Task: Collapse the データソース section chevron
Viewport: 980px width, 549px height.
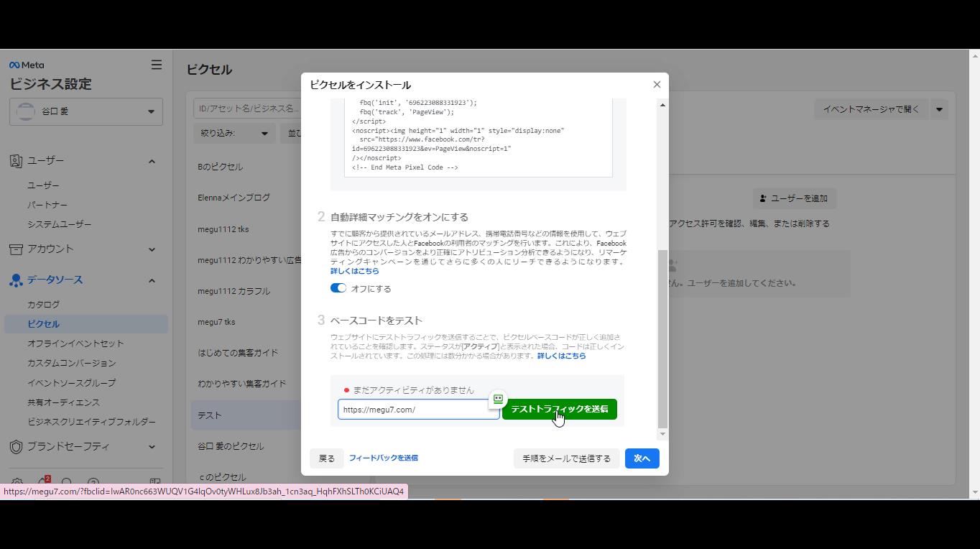Action: pos(152,280)
